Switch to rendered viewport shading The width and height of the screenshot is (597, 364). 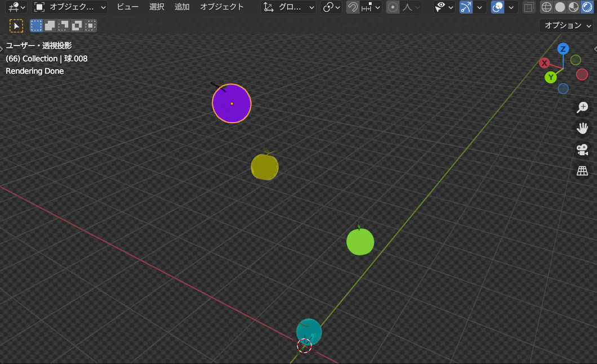coord(587,7)
